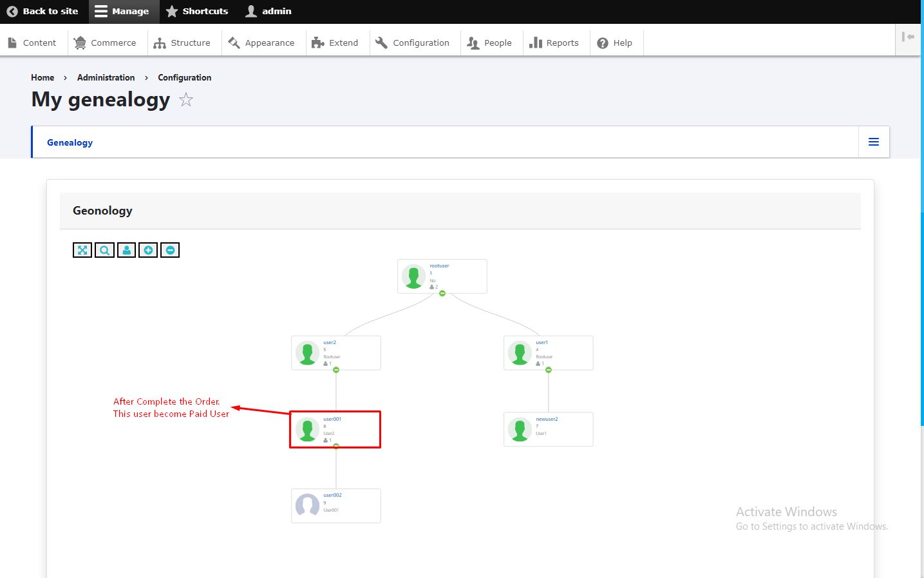Go back to site

click(x=42, y=12)
